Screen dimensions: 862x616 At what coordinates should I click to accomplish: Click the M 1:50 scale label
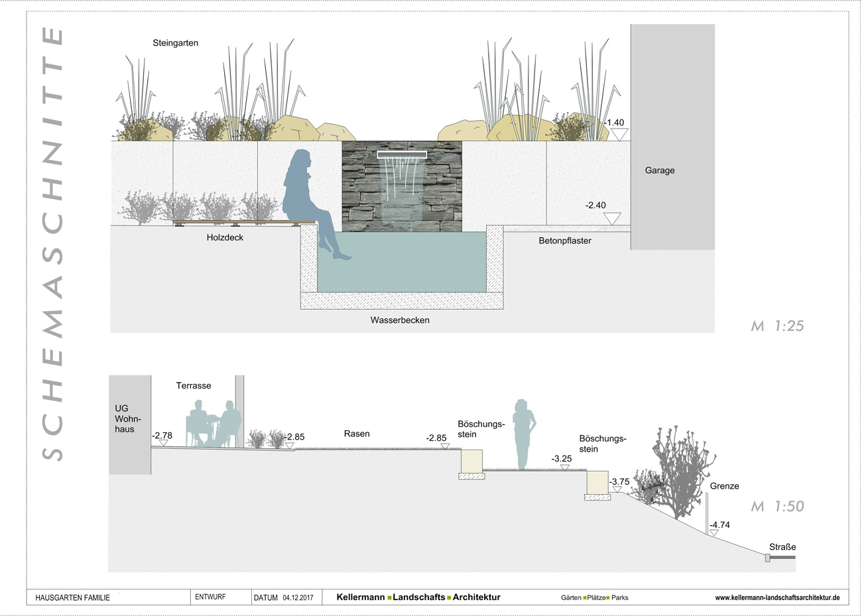point(777,507)
